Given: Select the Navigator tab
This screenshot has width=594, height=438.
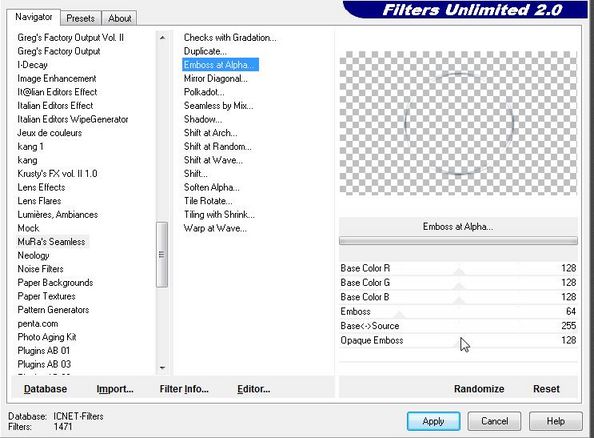Looking at the screenshot, I should pos(34,17).
